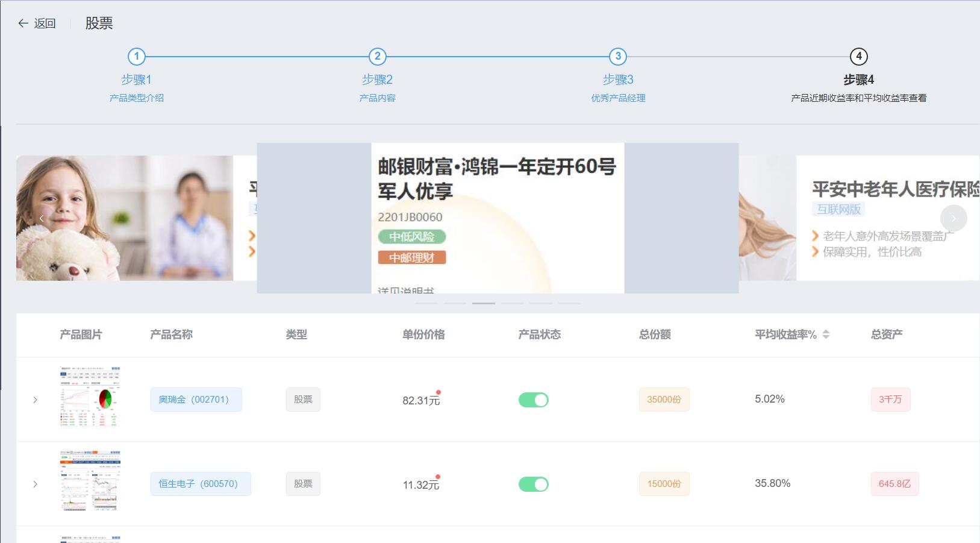Select the step 1 circle
This screenshot has height=543, width=980.
(137, 57)
